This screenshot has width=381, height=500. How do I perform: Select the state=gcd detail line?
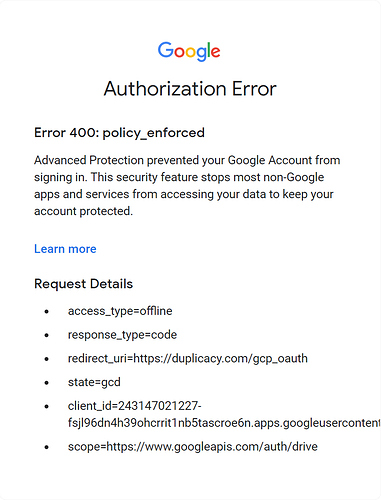click(94, 382)
